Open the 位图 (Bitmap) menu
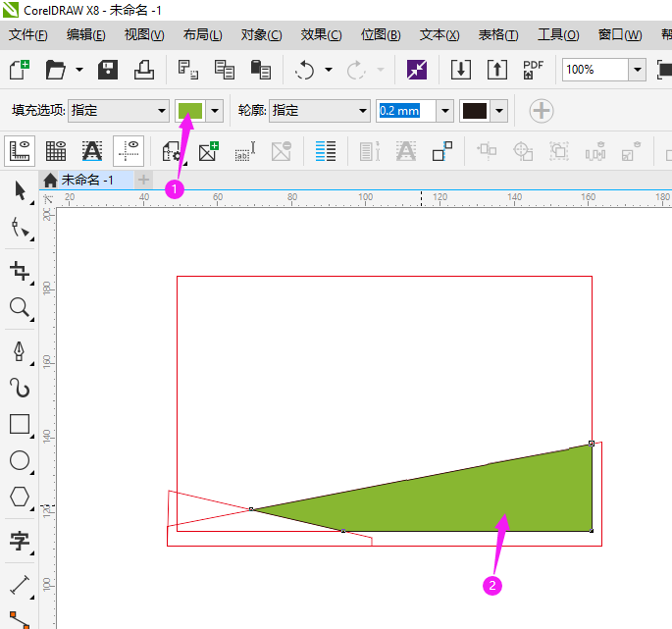This screenshot has width=672, height=629. point(380,35)
